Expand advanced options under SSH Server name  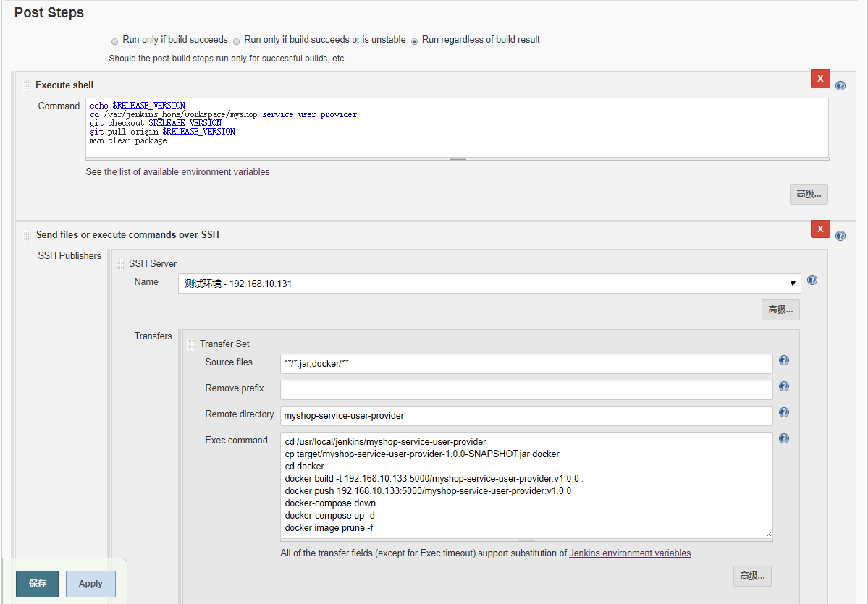pyautogui.click(x=780, y=310)
